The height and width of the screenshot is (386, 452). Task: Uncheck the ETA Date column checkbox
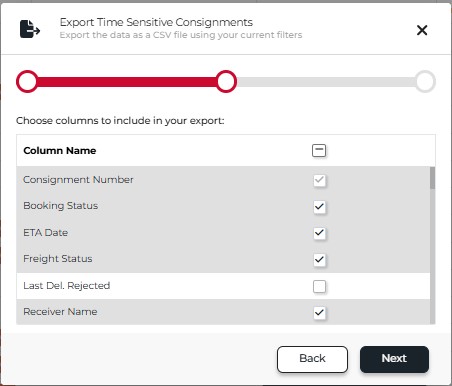(x=319, y=233)
